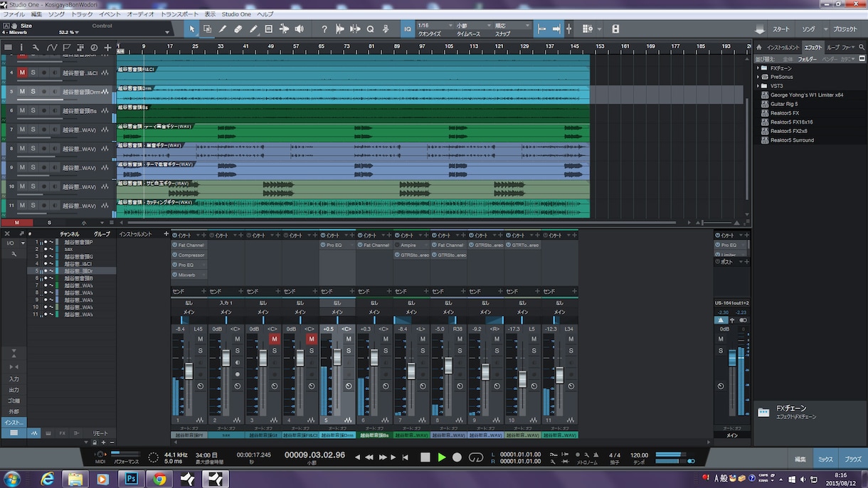Screen dimensions: 868x488
Task: Solo track 7 in the arrangement
Action: (33, 129)
